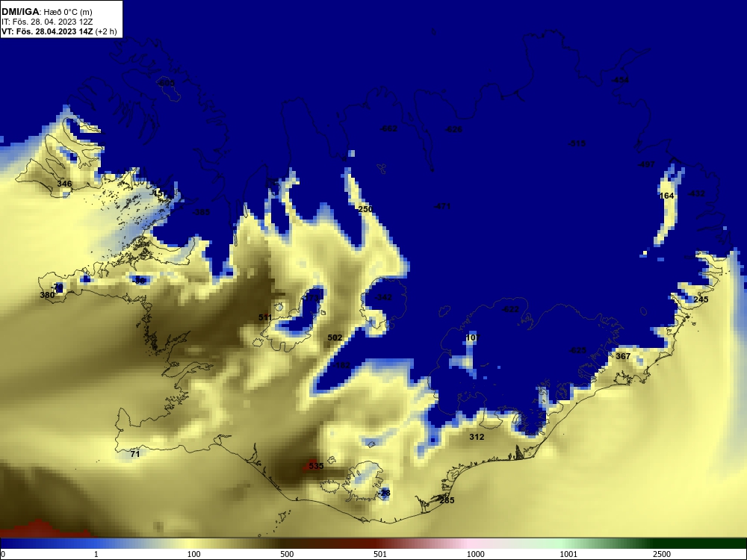Viewport: 747px width, 560px height.
Task: Click the map value -625
Action: 577,350
